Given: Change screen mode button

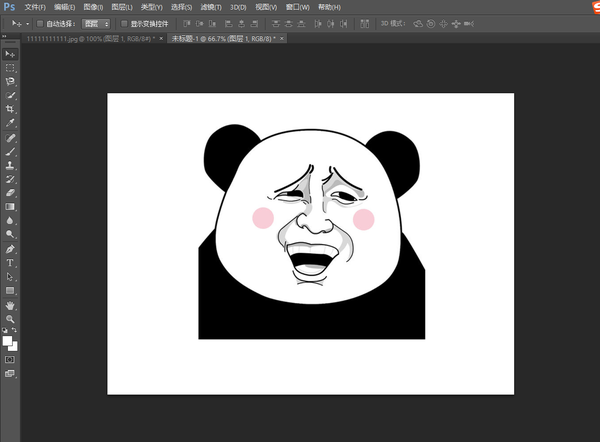Looking at the screenshot, I should point(10,373).
